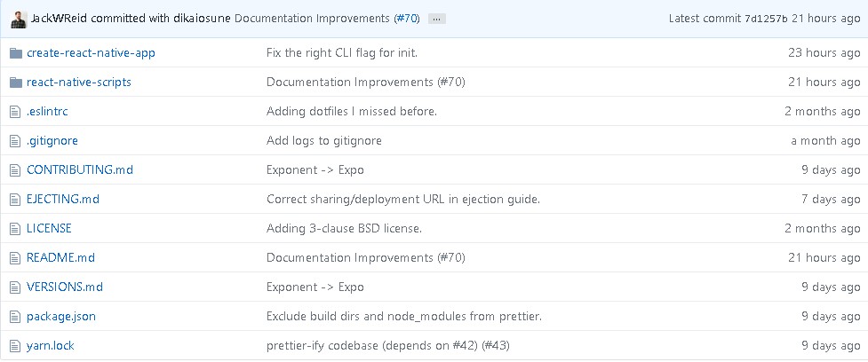868x362 pixels.
Task: Click the file icon next to LICENSE
Action: [14, 229]
